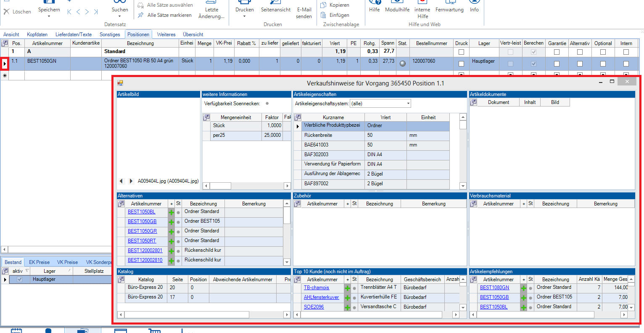Enable Optional checkbox in Standard row

pos(603,52)
